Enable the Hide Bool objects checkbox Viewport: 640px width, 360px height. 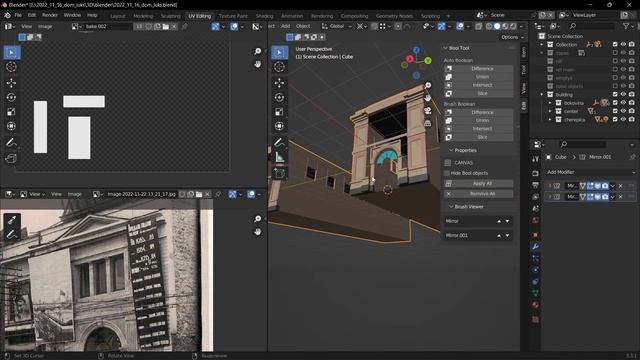447,173
